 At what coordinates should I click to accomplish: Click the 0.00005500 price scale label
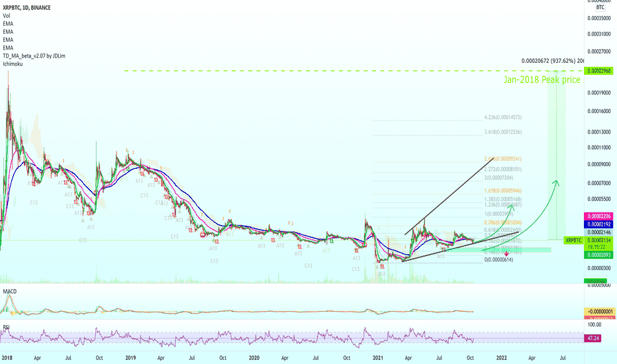599,199
